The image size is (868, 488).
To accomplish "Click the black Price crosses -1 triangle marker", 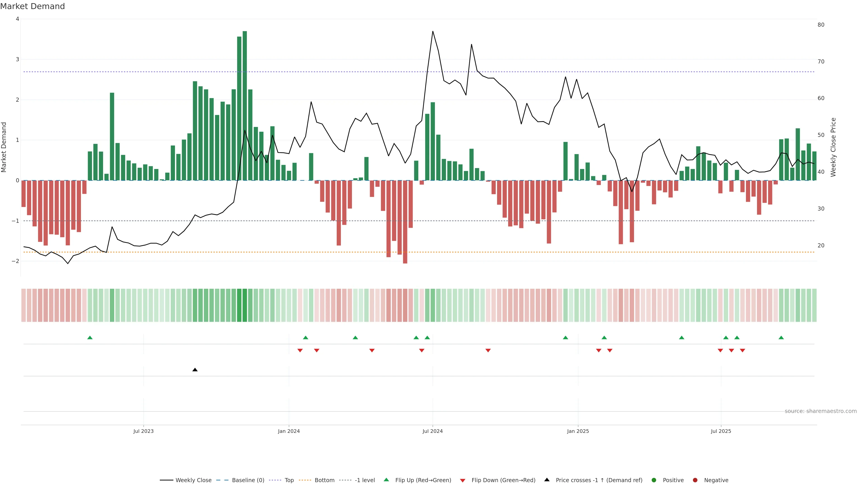I will point(195,370).
